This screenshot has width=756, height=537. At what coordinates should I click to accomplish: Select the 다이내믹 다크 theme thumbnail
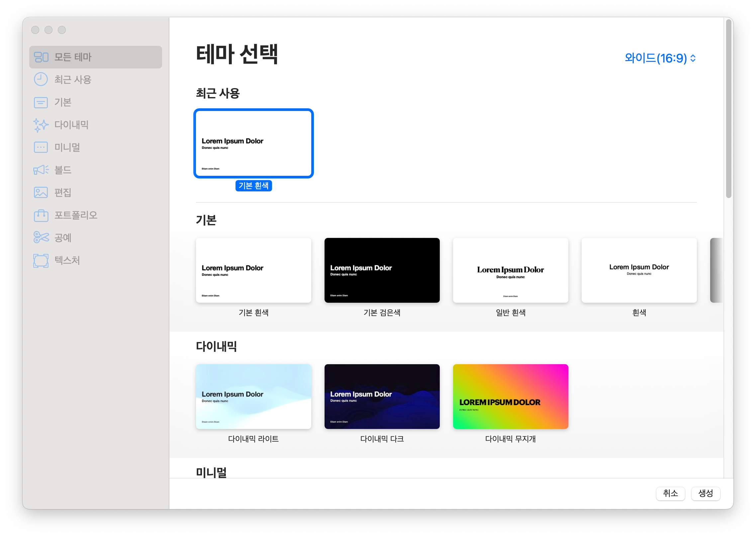(382, 396)
